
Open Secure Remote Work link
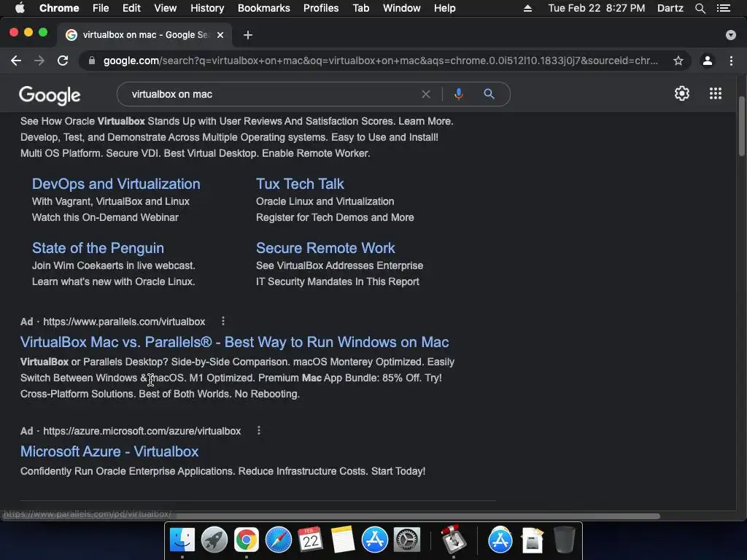tap(325, 248)
